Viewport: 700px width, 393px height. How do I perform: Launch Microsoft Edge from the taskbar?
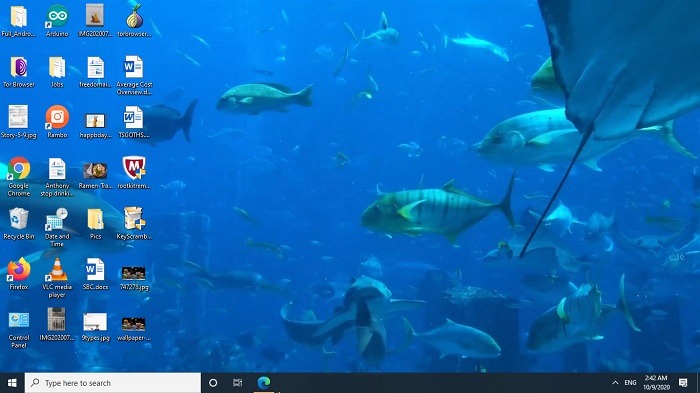pyautogui.click(x=264, y=383)
